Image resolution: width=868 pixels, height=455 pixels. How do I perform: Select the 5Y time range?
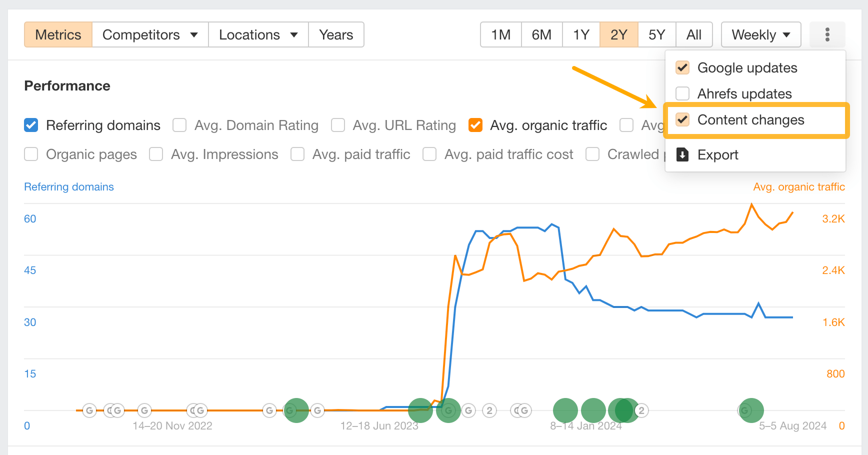point(656,34)
